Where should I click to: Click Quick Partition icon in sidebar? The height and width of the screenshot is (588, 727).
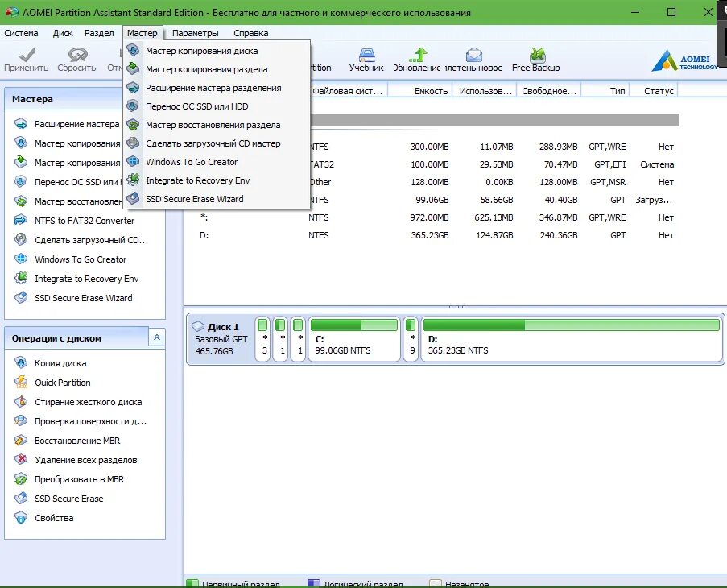[x=21, y=382]
